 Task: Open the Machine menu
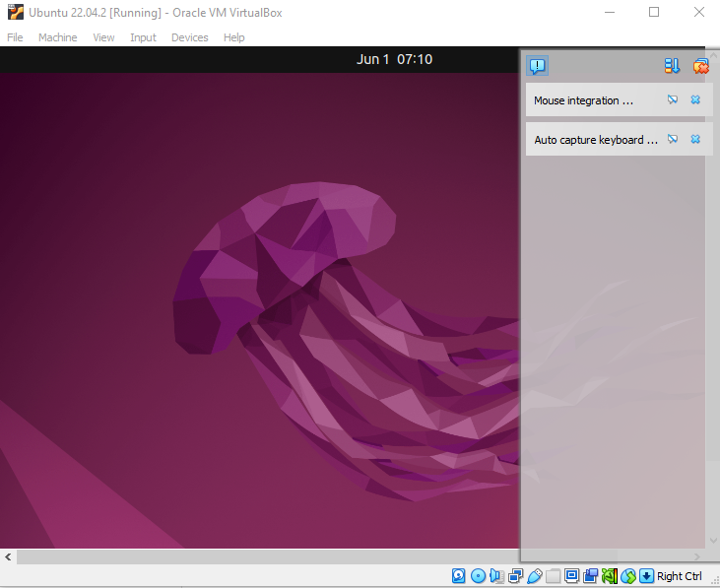(x=58, y=37)
